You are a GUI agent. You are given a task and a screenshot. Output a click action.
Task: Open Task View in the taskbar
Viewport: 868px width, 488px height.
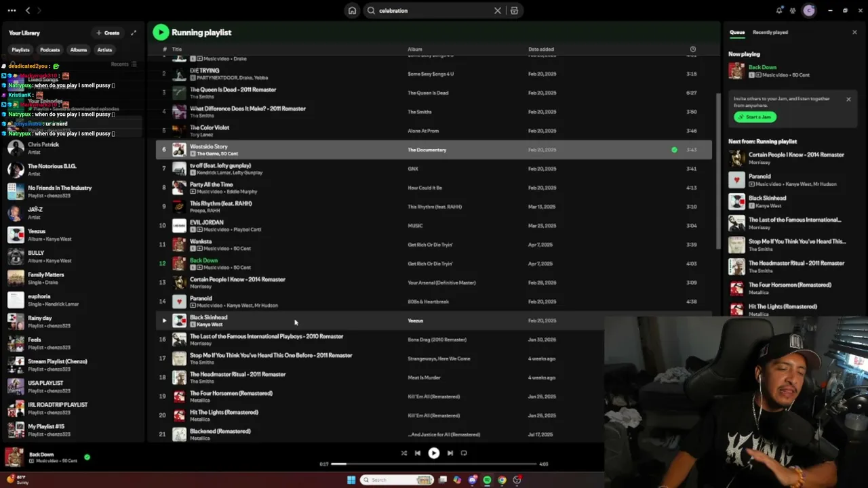(x=443, y=480)
